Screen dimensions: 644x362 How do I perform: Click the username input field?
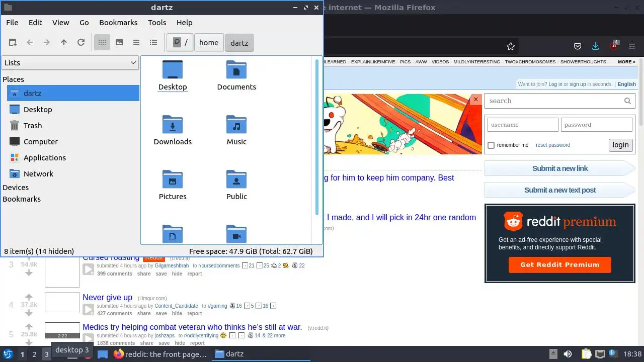pyautogui.click(x=523, y=125)
